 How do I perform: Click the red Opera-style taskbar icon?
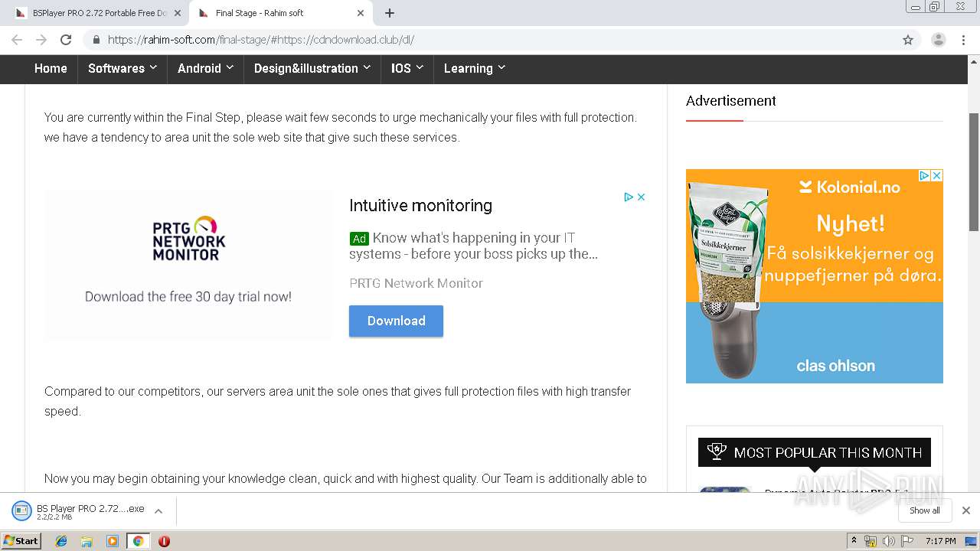tap(164, 541)
